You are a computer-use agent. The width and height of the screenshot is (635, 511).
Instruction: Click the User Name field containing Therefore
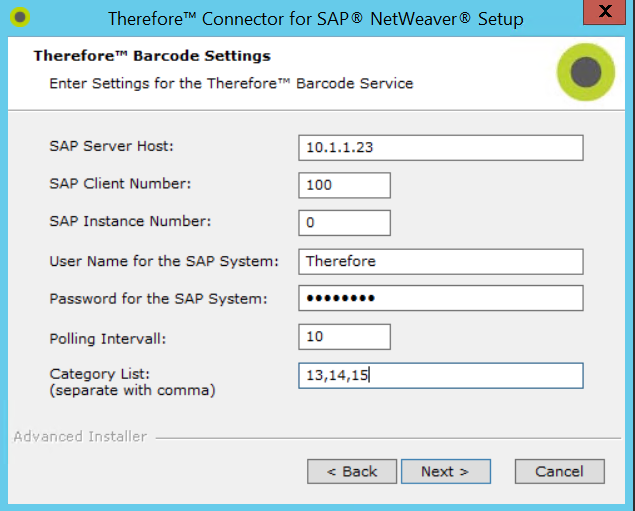coord(440,261)
